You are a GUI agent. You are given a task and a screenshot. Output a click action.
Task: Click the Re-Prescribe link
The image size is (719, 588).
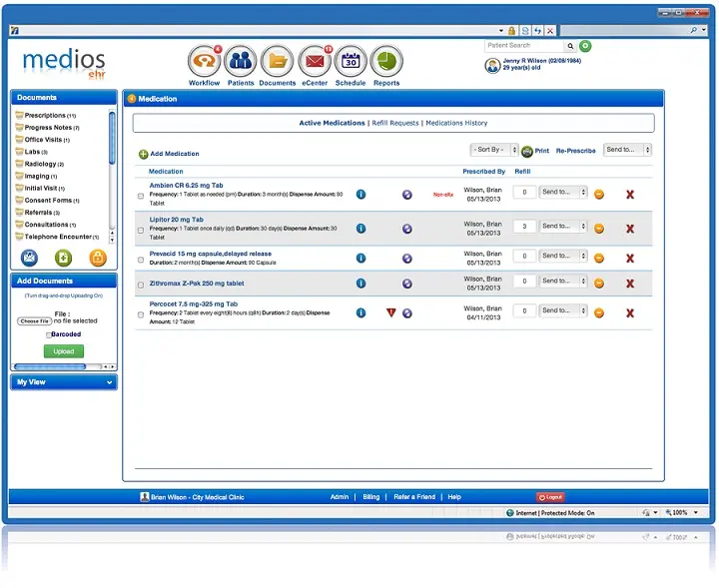[575, 151]
